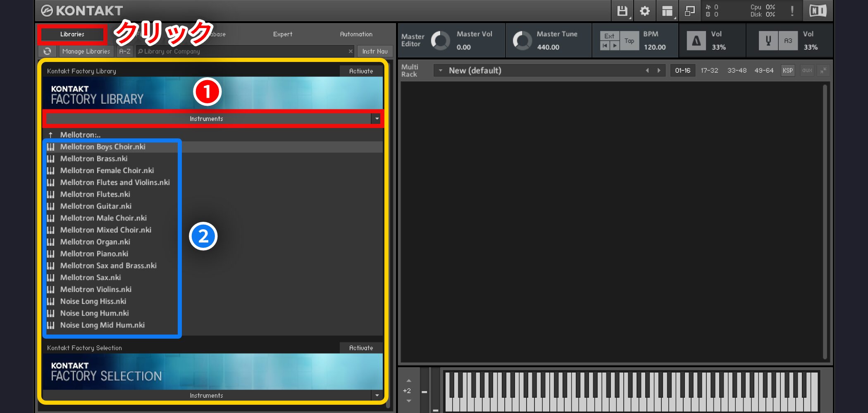Screen dimensions: 868x413
Task: Switch to the Automation tab
Action: [356, 34]
